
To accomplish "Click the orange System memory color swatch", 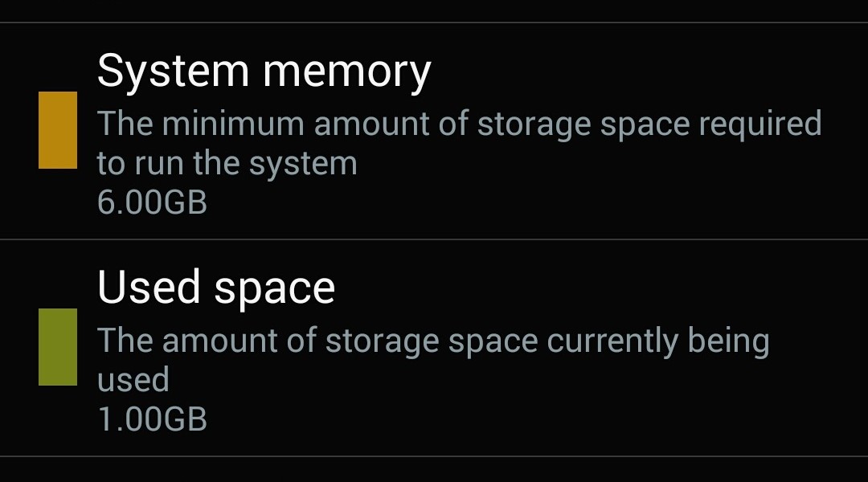I will (x=58, y=130).
